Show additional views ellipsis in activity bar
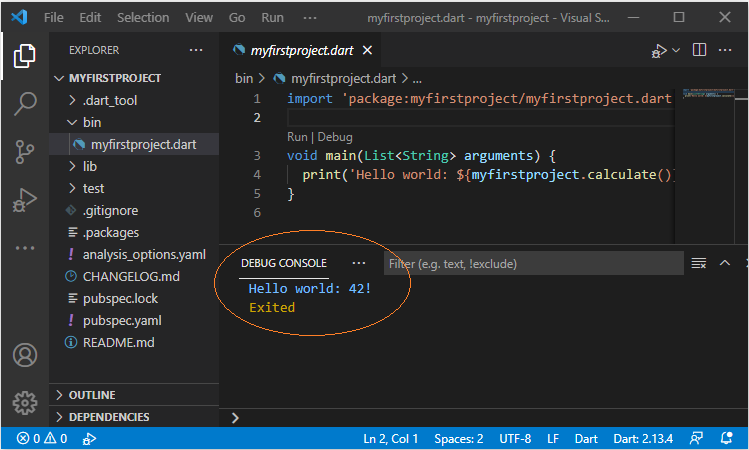This screenshot has height=450, width=749. pos(24,248)
